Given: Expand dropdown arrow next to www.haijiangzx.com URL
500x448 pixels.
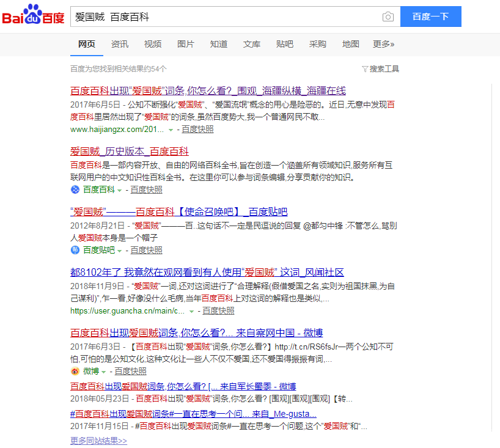Looking at the screenshot, I should click(171, 130).
